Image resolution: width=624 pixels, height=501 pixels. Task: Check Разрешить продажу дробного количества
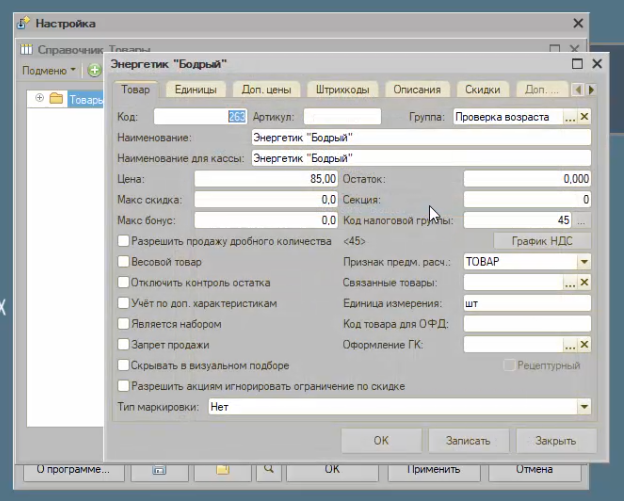tap(123, 241)
